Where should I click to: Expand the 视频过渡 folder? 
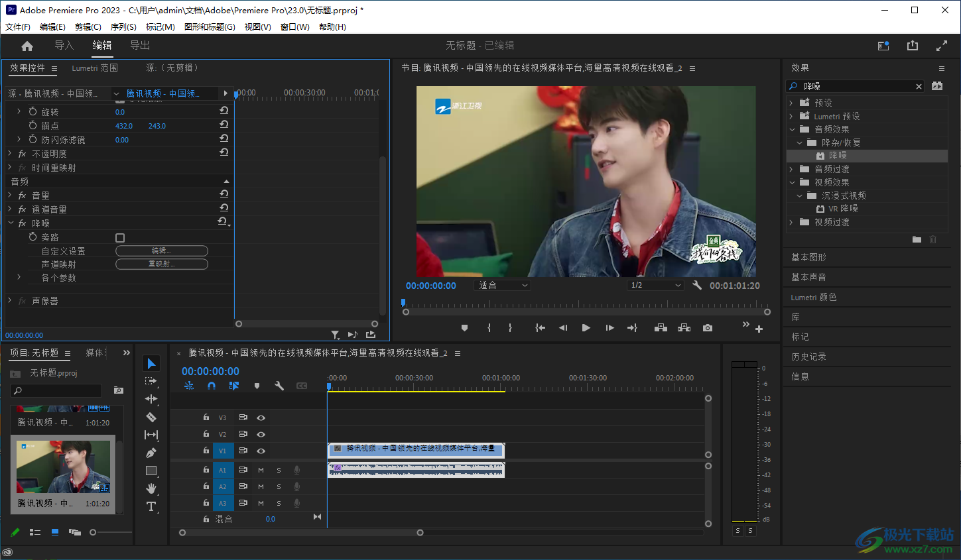click(x=791, y=222)
